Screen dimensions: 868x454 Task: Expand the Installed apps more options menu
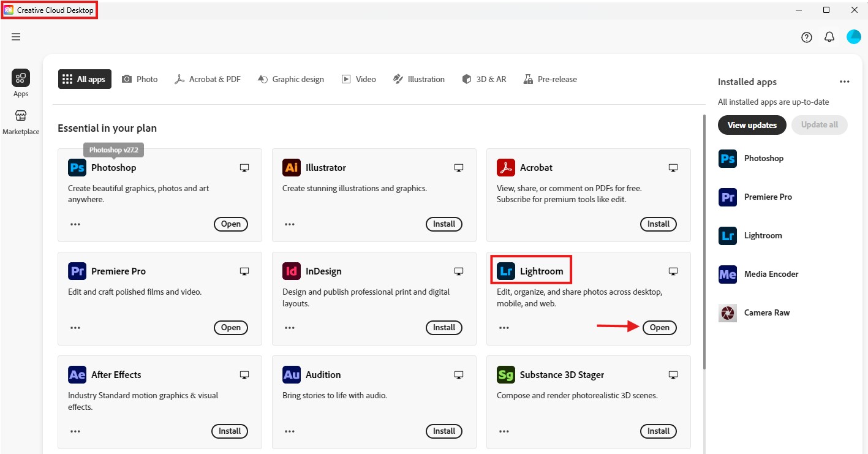click(845, 82)
